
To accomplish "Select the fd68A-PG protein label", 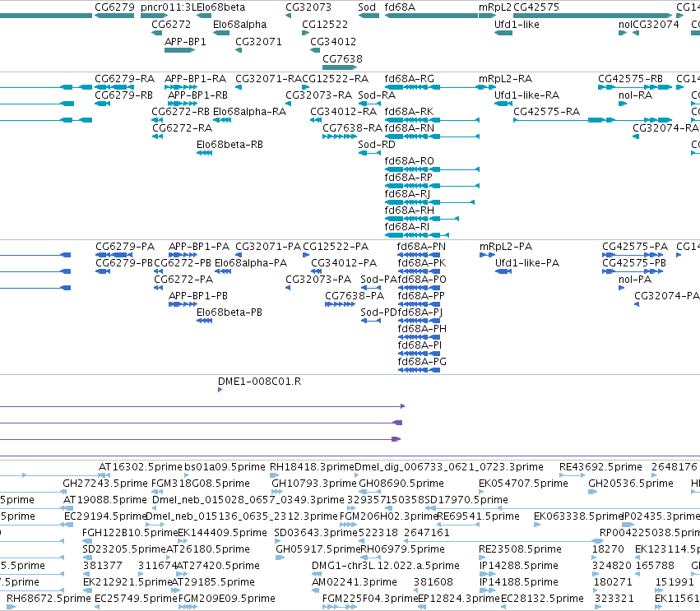I will click(x=422, y=362).
